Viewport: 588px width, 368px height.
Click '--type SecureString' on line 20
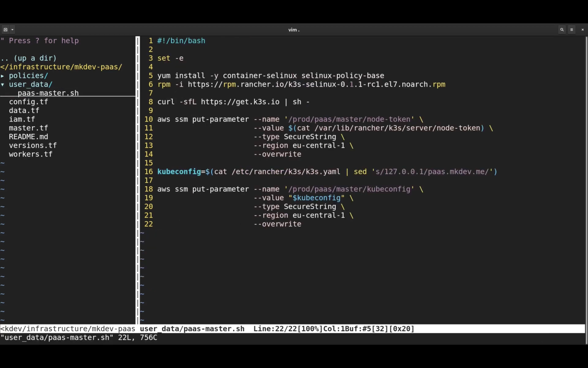tap(295, 207)
